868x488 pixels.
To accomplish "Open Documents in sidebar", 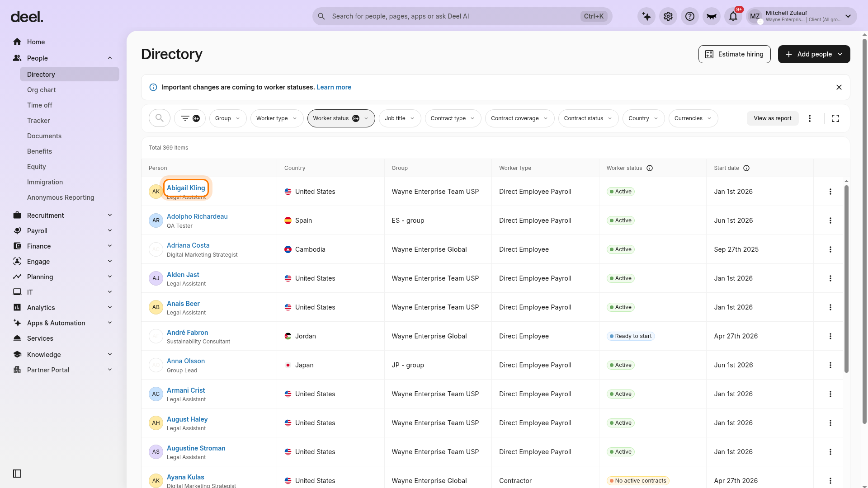I will pos(44,136).
